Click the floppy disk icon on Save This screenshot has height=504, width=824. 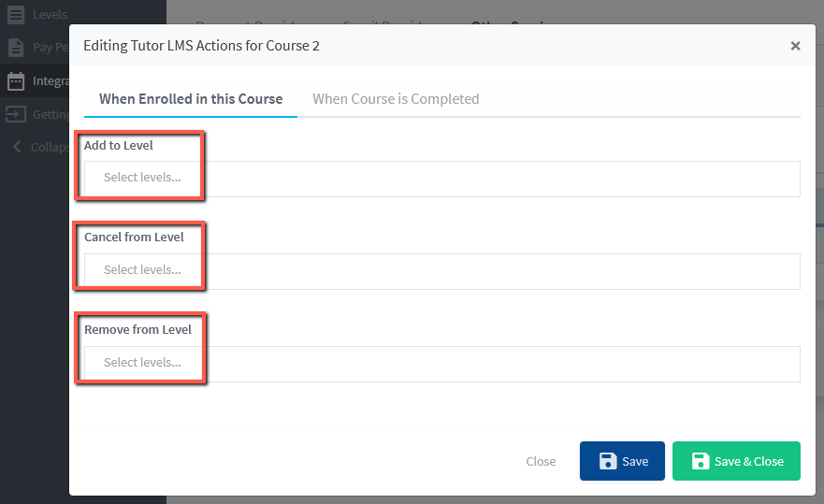(608, 461)
